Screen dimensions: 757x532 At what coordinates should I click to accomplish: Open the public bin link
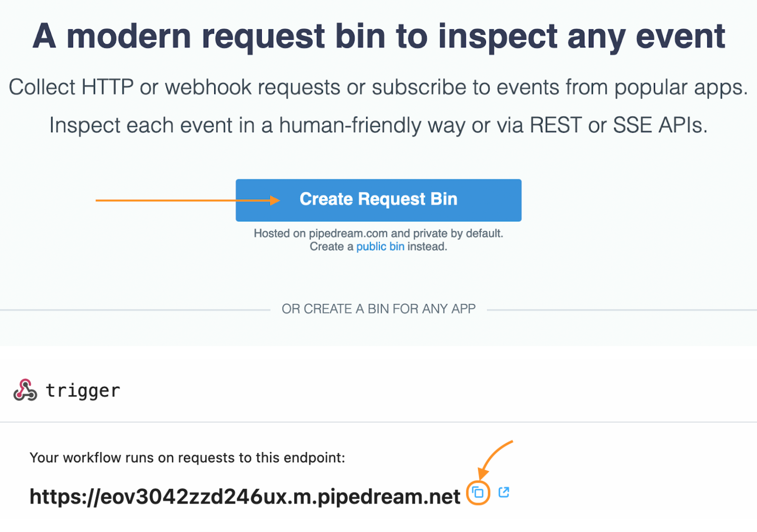380,247
